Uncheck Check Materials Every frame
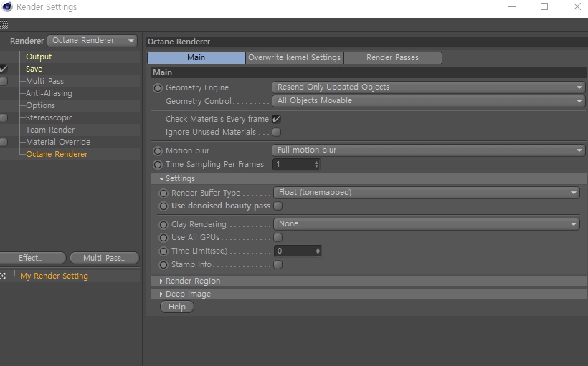 pyautogui.click(x=276, y=119)
